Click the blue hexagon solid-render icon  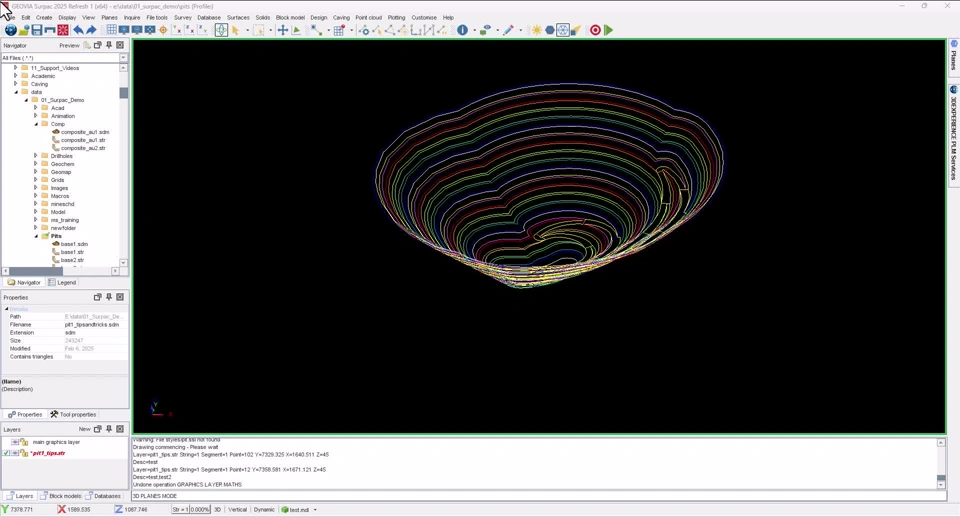click(x=550, y=30)
